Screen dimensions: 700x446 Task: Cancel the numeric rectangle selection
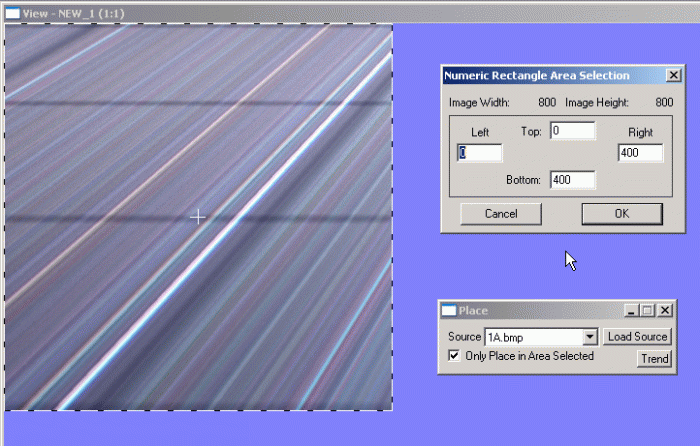(500, 213)
